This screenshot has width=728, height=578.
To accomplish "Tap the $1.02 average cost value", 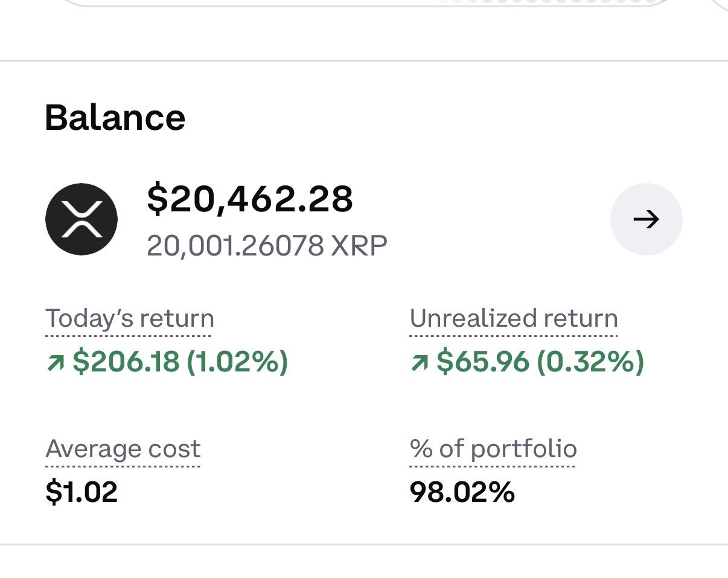I will point(81,492).
